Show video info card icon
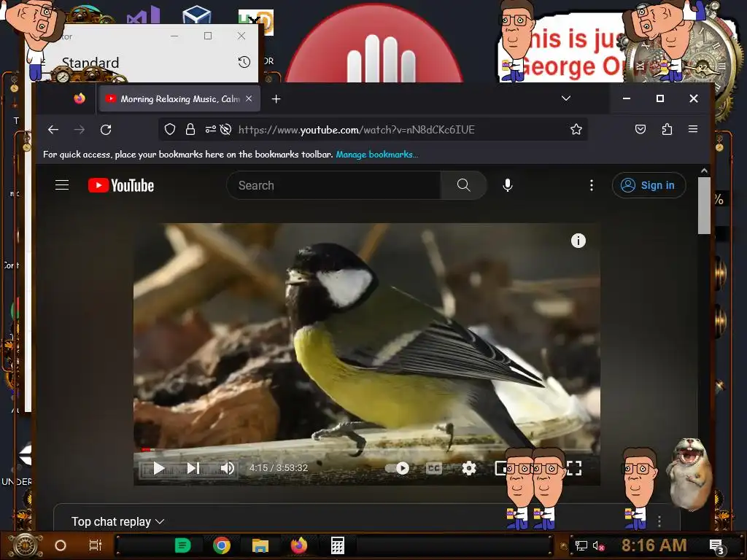Viewport: 747px width, 560px height. tap(578, 241)
